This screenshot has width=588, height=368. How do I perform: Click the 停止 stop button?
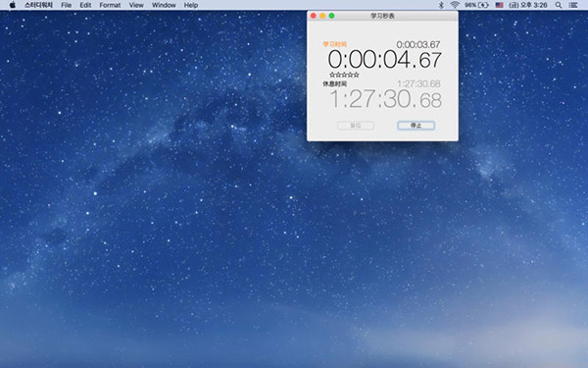pos(416,126)
